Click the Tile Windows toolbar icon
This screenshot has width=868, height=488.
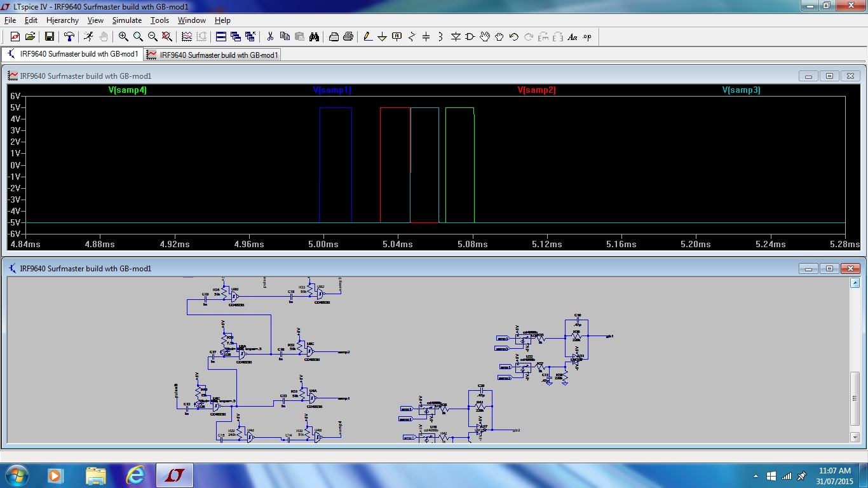point(220,37)
